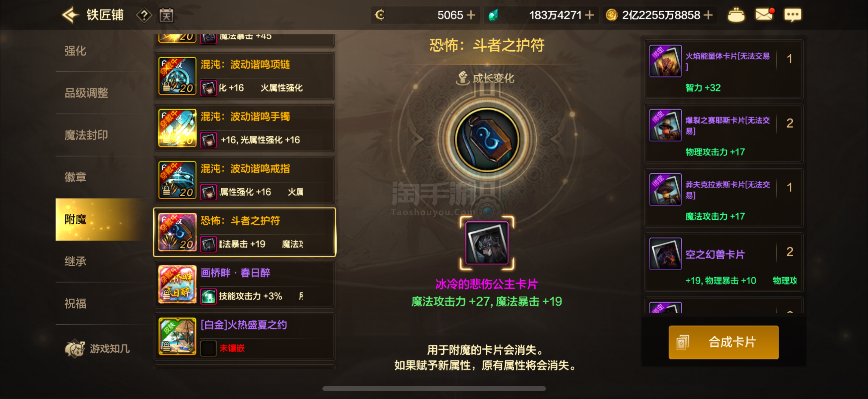Open the purse shop icon
This screenshot has height=399, width=868.
[736, 15]
